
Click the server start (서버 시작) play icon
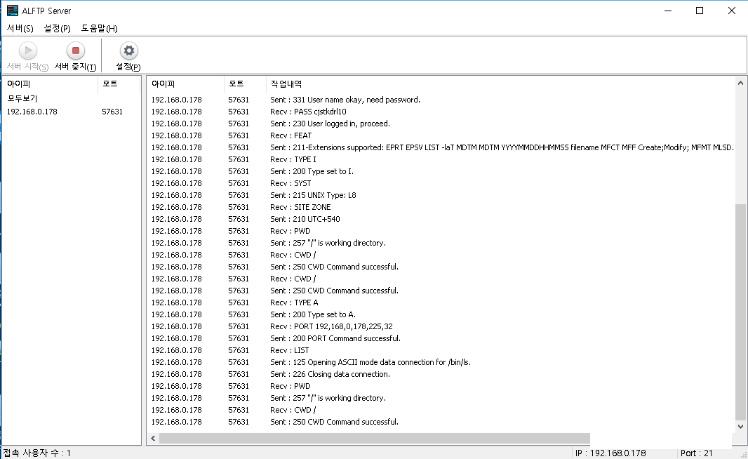[x=27, y=51]
